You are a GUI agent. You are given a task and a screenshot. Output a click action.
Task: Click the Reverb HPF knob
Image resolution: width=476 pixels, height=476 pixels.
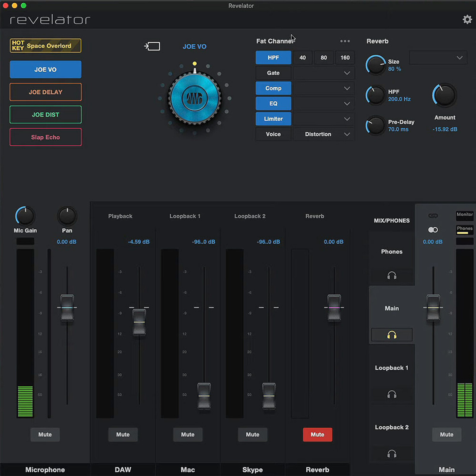[375, 95]
